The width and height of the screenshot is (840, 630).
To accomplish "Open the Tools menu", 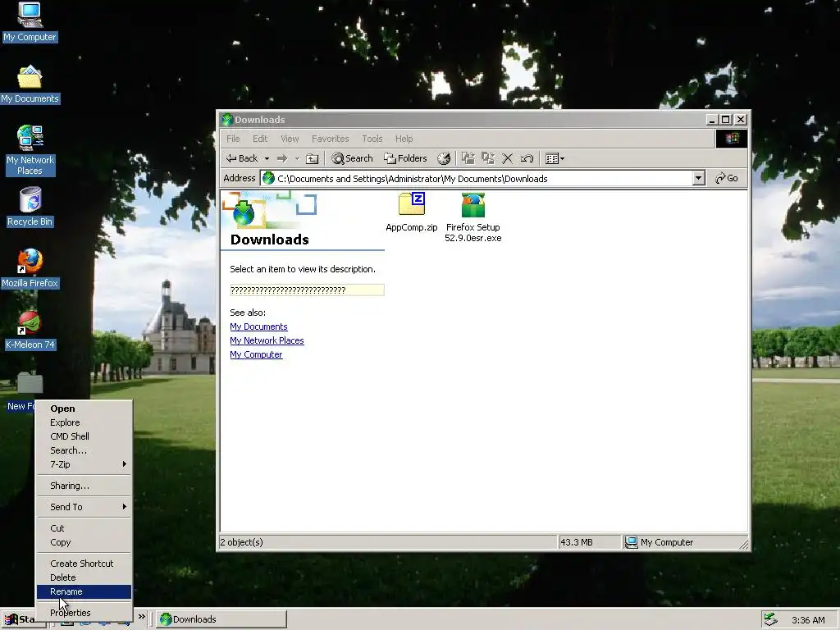I will 372,139.
